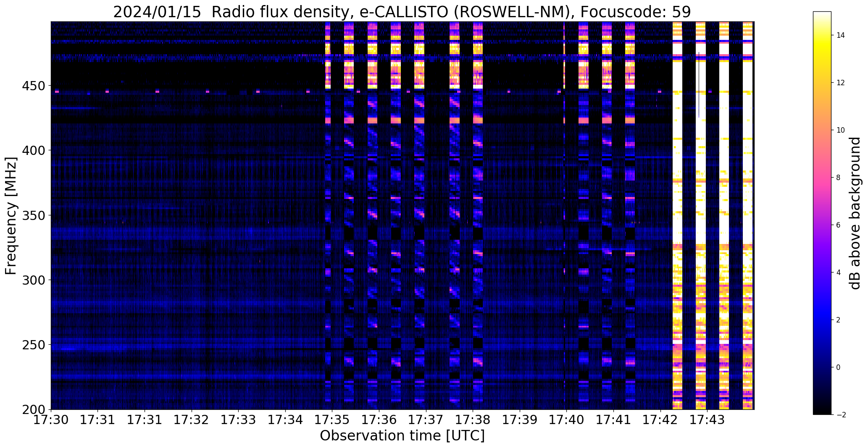The image size is (868, 448).
Task: Click the 'Observation time [UTC]' x-axis label
Action: [x=402, y=436]
